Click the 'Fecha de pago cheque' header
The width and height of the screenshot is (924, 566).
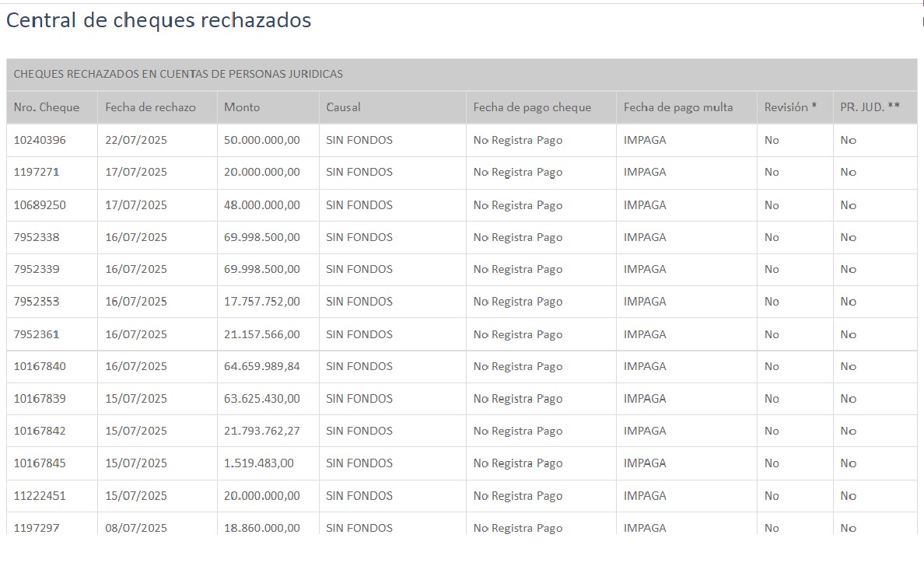pyautogui.click(x=532, y=107)
